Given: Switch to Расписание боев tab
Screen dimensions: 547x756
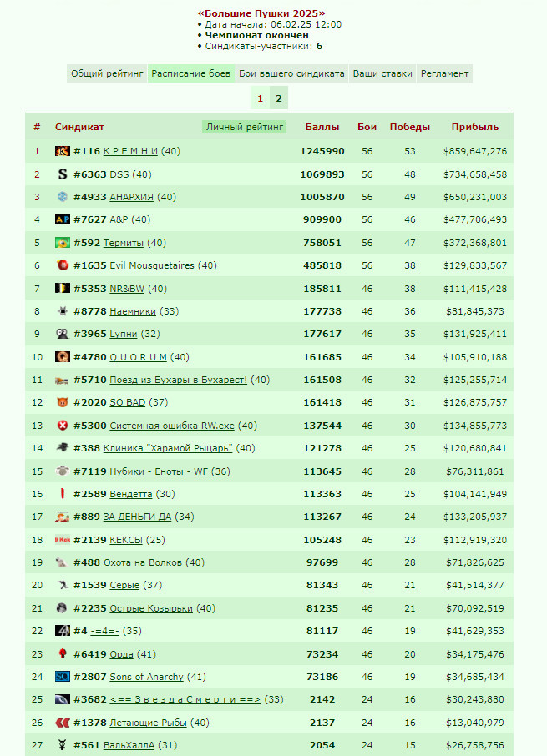Looking at the screenshot, I should tap(191, 73).
